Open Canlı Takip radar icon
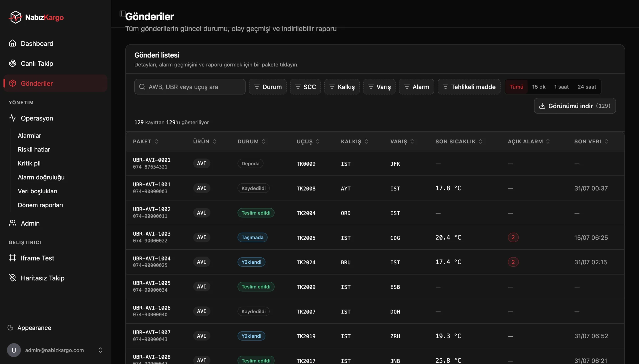Viewport: 639px width, 364px height. coord(13,63)
